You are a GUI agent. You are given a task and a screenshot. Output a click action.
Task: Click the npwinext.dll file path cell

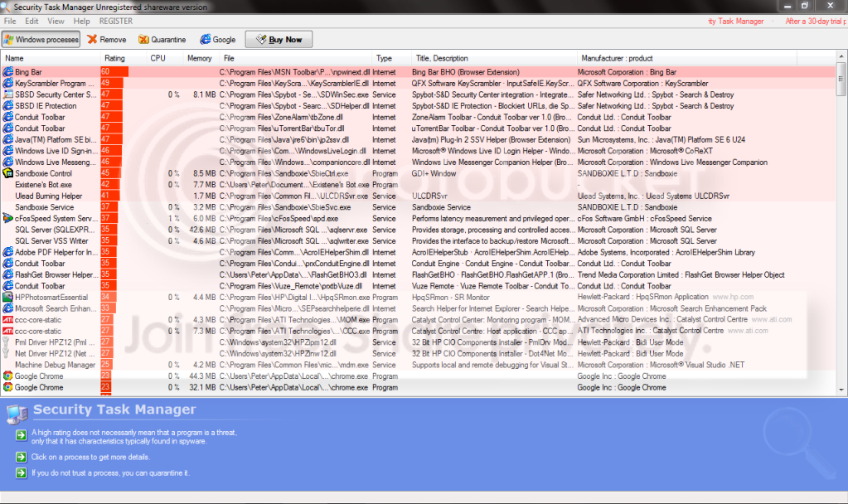tap(295, 72)
